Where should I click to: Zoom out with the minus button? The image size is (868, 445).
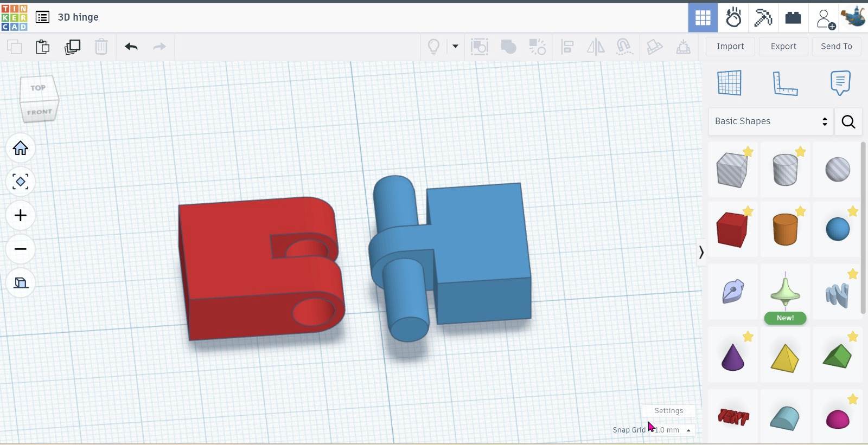click(21, 249)
